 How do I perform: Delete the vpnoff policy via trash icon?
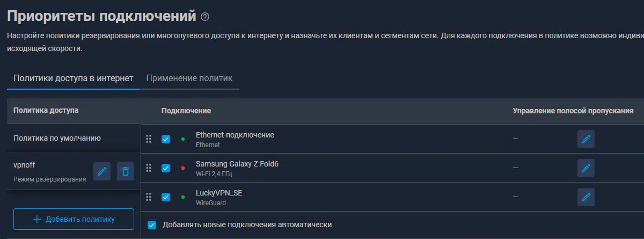point(126,171)
